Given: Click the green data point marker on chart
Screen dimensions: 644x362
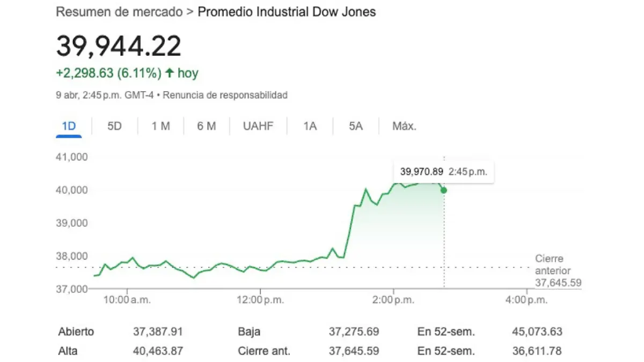Looking at the screenshot, I should pyautogui.click(x=444, y=190).
